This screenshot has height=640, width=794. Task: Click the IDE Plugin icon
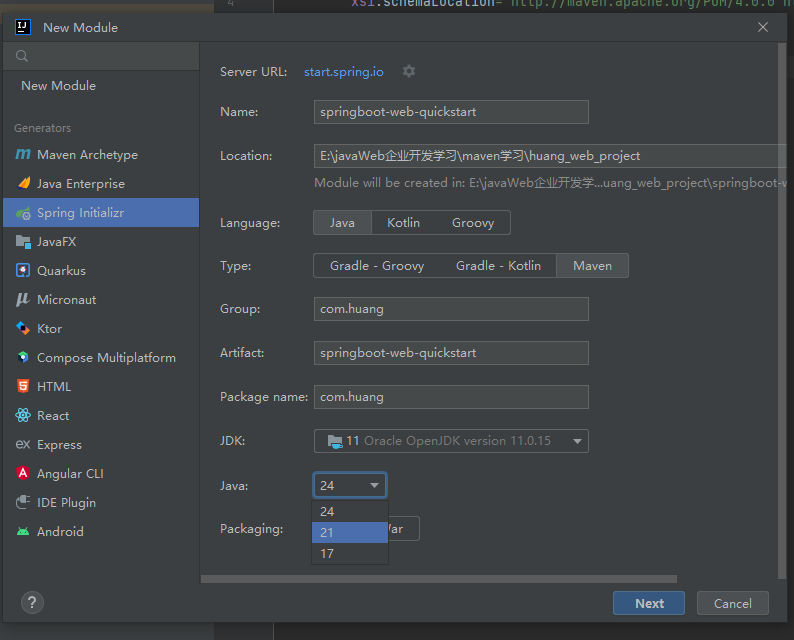pyautogui.click(x=23, y=502)
